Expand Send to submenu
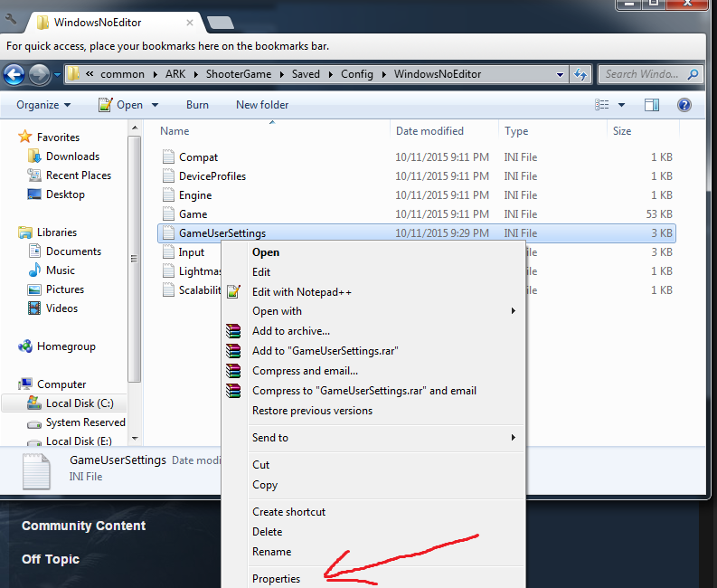The height and width of the screenshot is (588, 717). pyautogui.click(x=373, y=438)
